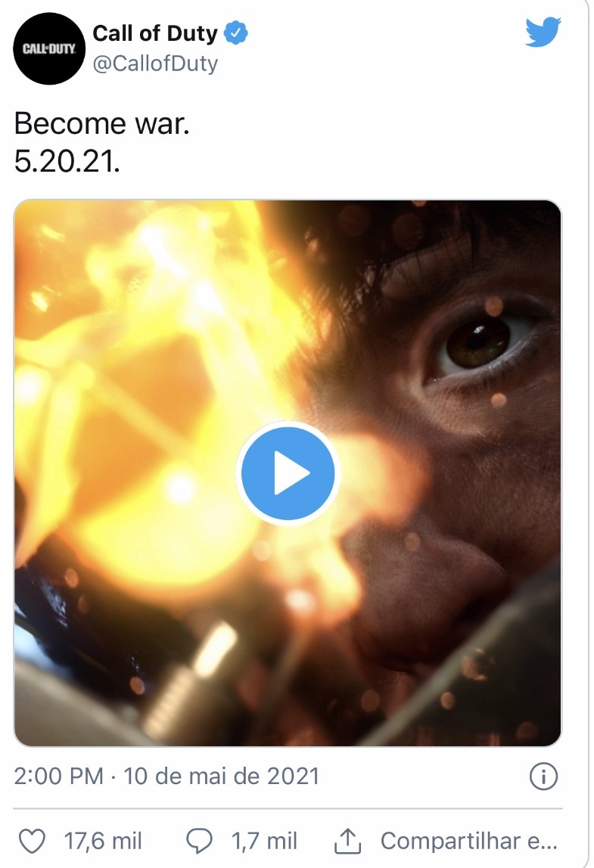The width and height of the screenshot is (594, 868).
Task: Play the tweet video
Action: click(288, 473)
